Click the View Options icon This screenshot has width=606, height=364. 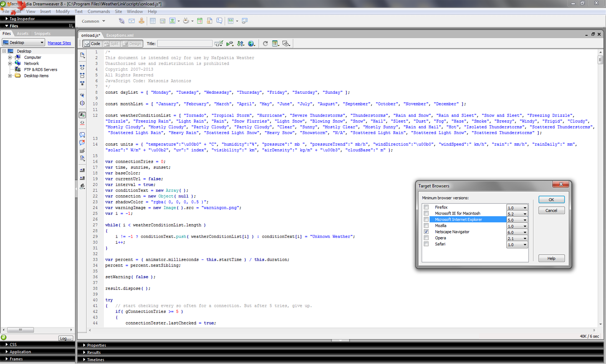[275, 44]
